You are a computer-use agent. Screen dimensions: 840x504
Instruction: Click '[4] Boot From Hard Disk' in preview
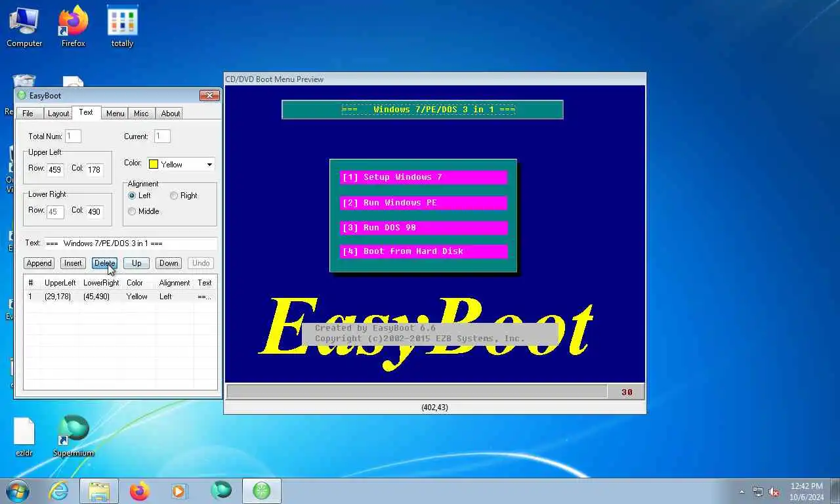tap(423, 251)
